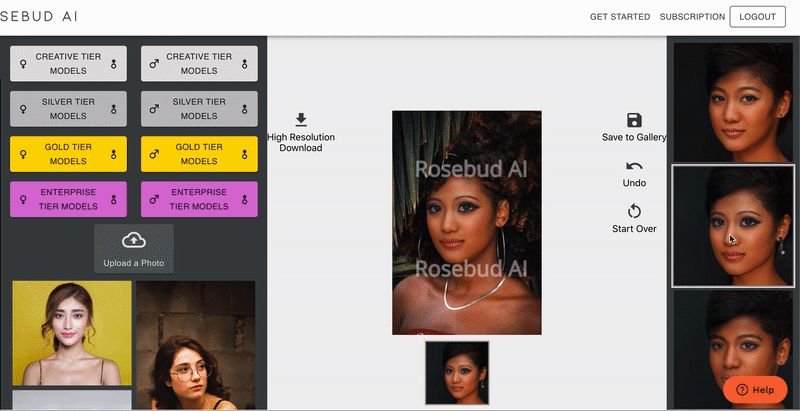Open the Get Started page

click(x=620, y=17)
